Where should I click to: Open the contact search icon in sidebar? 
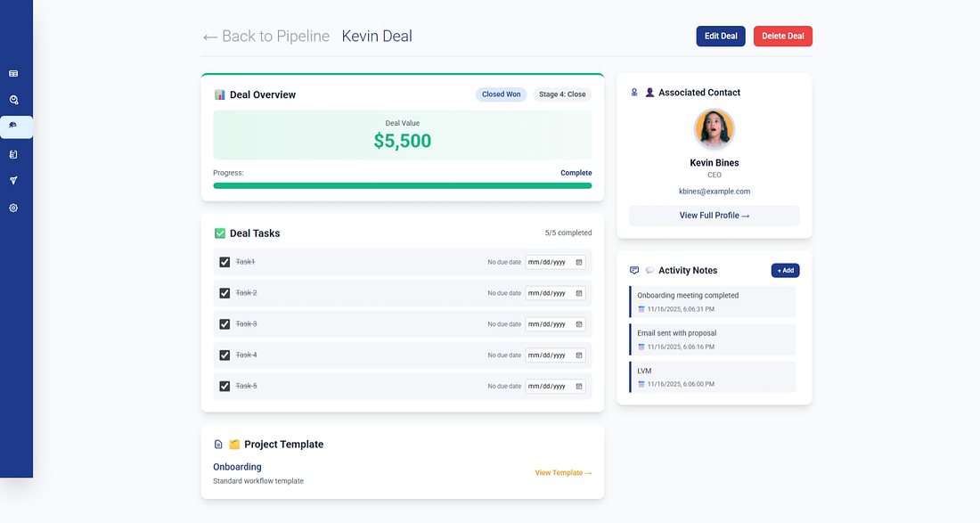coord(13,100)
